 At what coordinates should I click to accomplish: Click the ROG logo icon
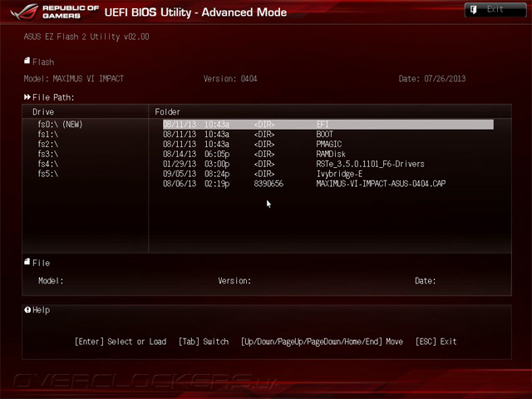click(24, 12)
